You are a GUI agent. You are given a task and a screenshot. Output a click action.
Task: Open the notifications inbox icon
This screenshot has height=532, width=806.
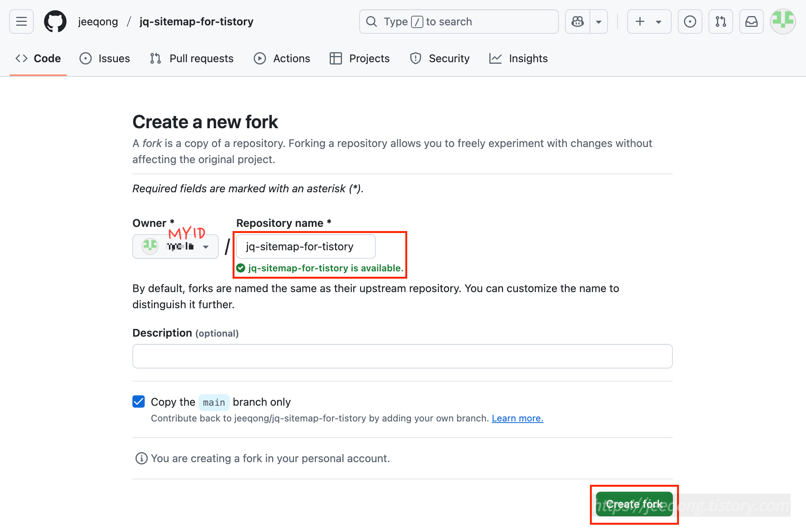tap(751, 21)
